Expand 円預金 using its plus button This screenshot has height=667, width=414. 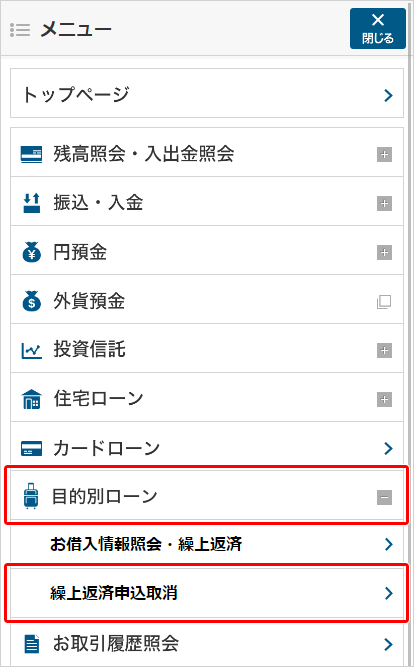tap(384, 253)
